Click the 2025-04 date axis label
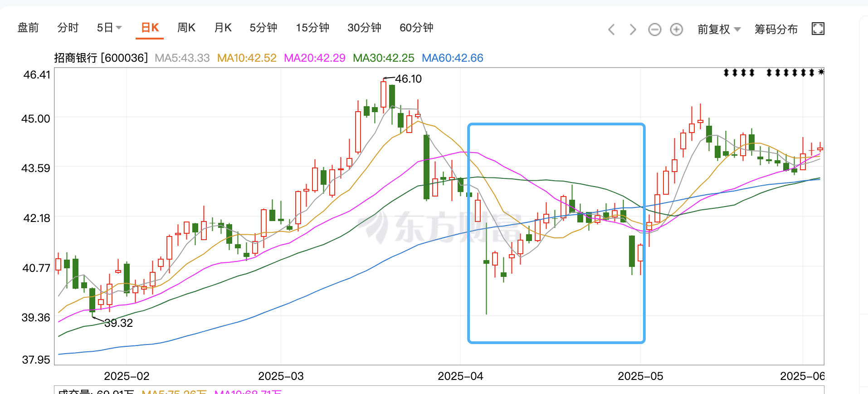This screenshot has width=868, height=394. point(460,376)
